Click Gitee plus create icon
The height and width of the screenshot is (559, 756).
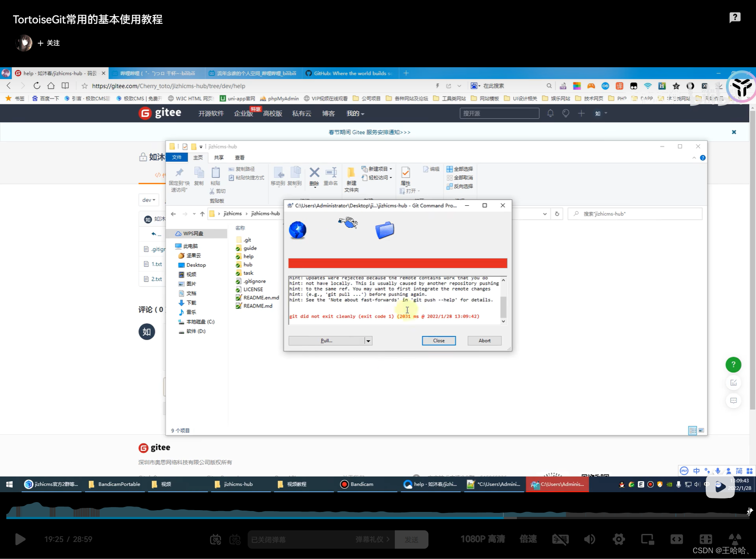click(x=581, y=113)
